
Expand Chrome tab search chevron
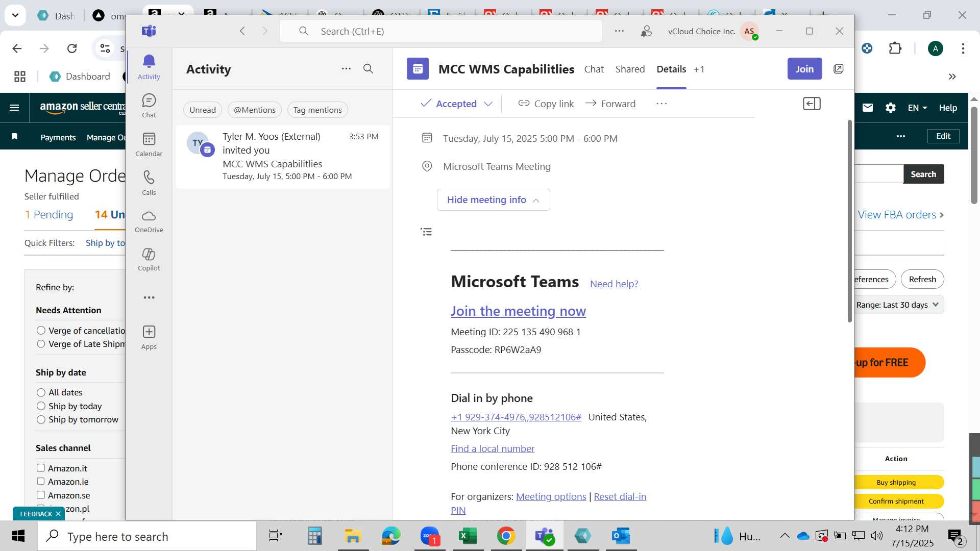pyautogui.click(x=15, y=15)
